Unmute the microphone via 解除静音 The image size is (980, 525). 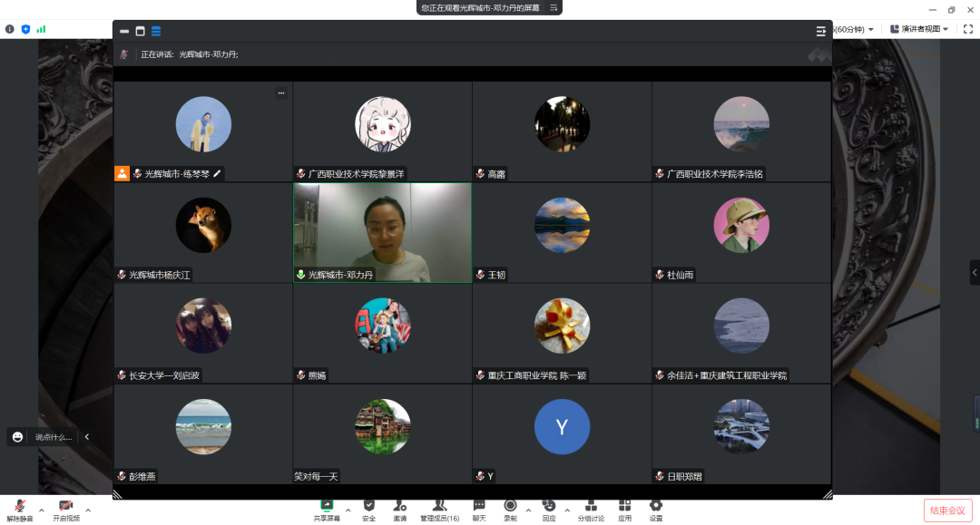pos(19,510)
